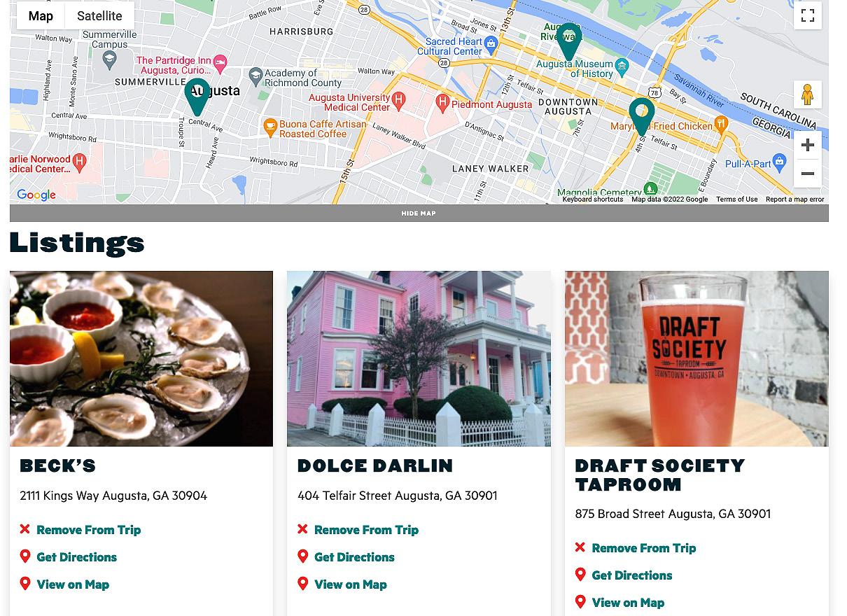Image resolution: width=847 pixels, height=616 pixels.
Task: Click the teal marker near Telfair St
Action: click(641, 115)
